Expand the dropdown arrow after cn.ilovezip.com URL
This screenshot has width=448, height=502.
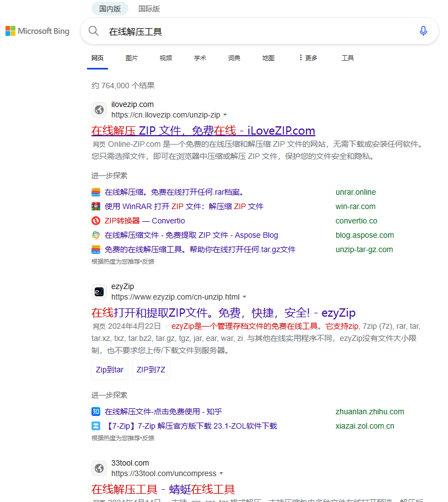pos(225,116)
